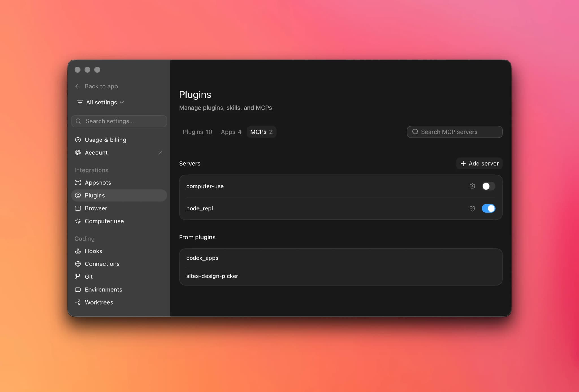Click the Plugins page title

[195, 95]
